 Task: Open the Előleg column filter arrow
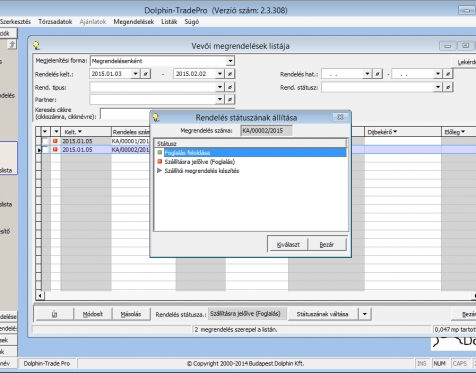463,132
